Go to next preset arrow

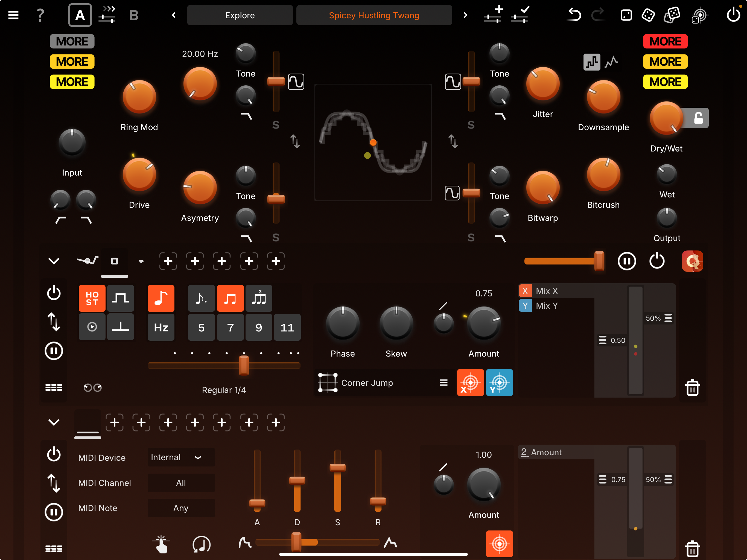coord(465,15)
